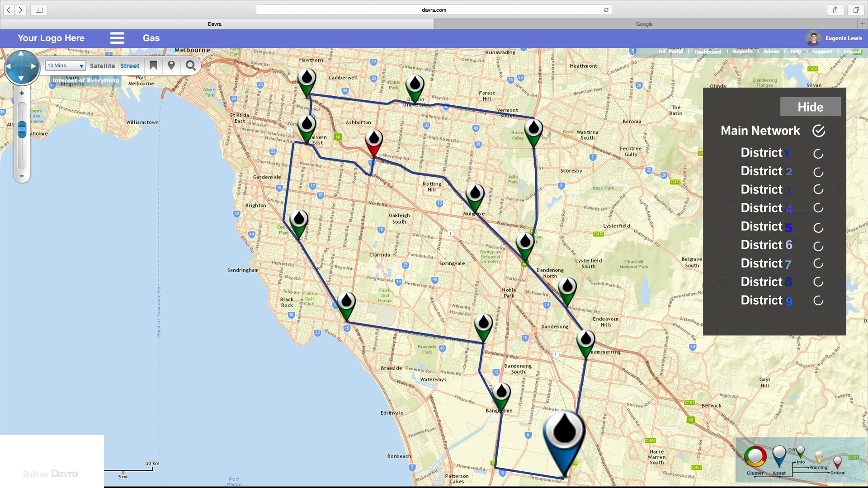Click the Cluster legend icon
Image resolution: width=868 pixels, height=488 pixels.
[x=755, y=457]
